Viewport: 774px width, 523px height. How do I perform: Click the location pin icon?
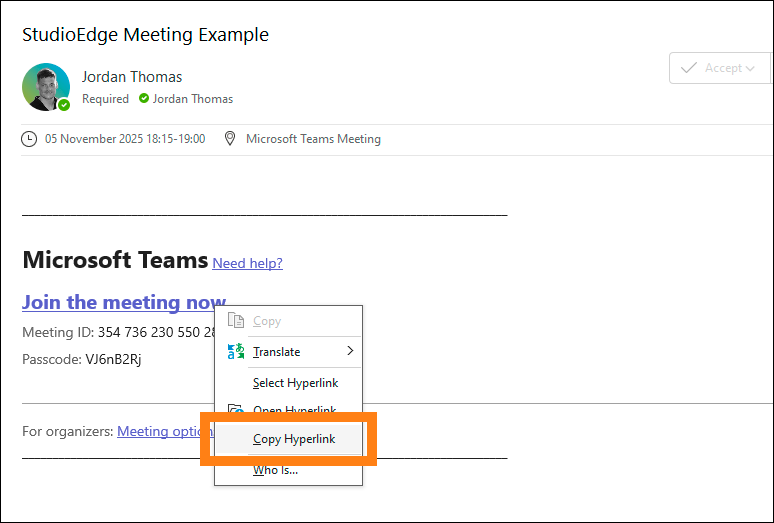tap(230, 139)
